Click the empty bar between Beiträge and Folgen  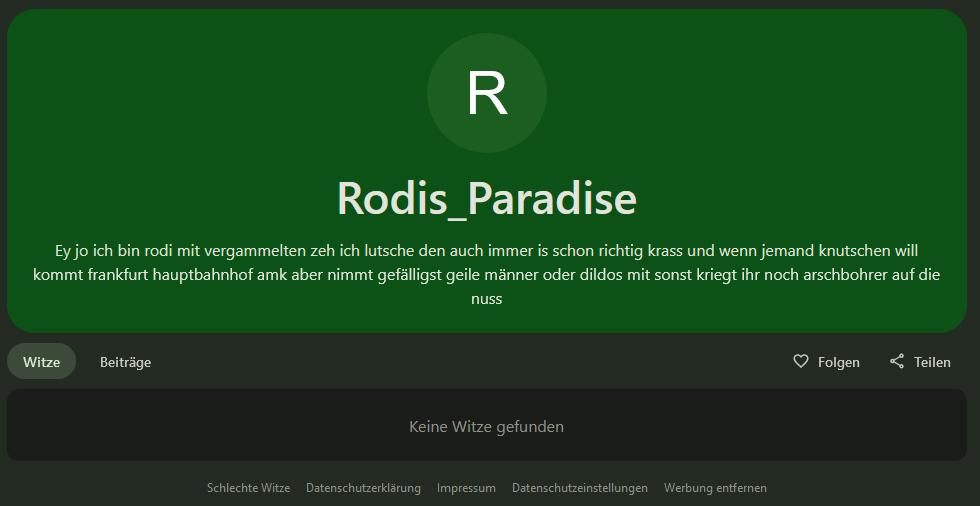coord(470,362)
